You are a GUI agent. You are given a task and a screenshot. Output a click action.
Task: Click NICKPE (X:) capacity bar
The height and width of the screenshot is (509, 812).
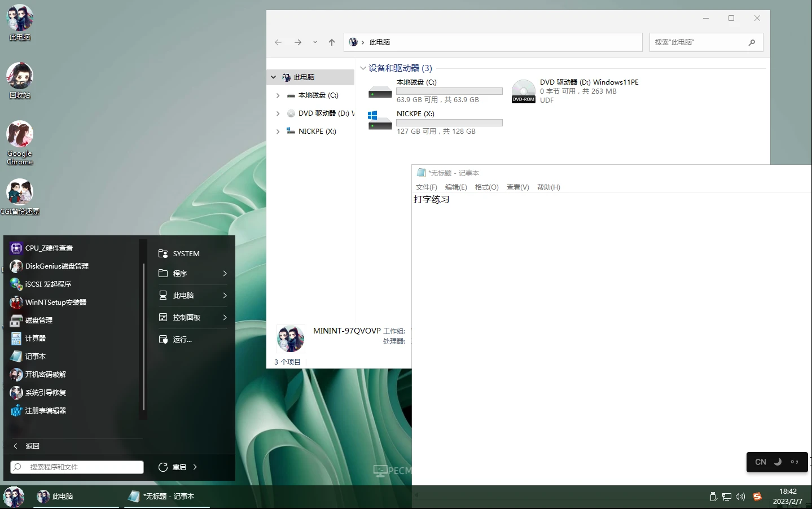[x=449, y=122]
